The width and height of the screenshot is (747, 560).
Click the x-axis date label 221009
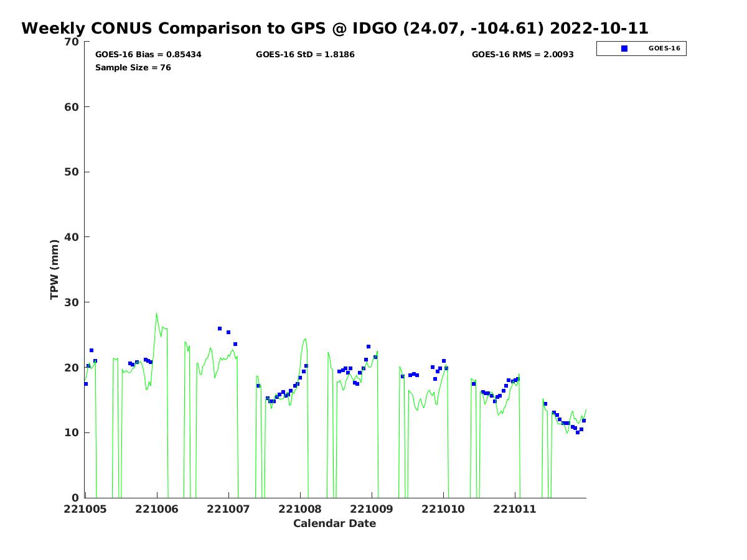point(372,509)
